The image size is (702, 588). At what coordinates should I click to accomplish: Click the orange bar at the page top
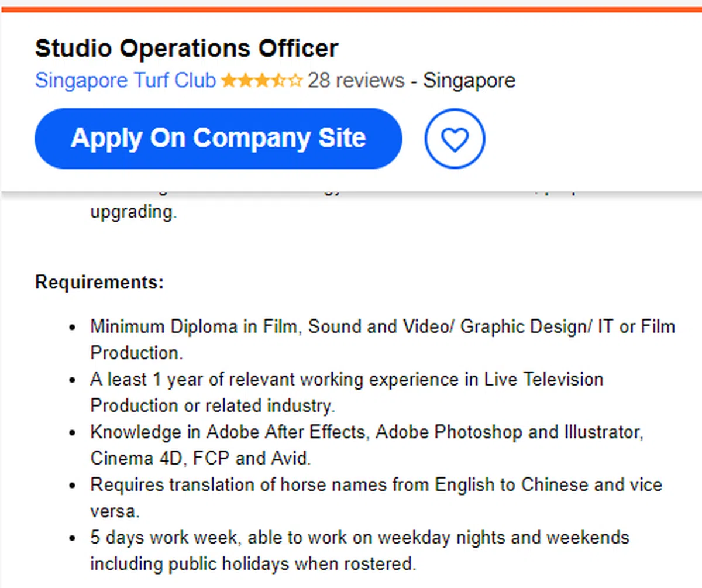[351, 9]
